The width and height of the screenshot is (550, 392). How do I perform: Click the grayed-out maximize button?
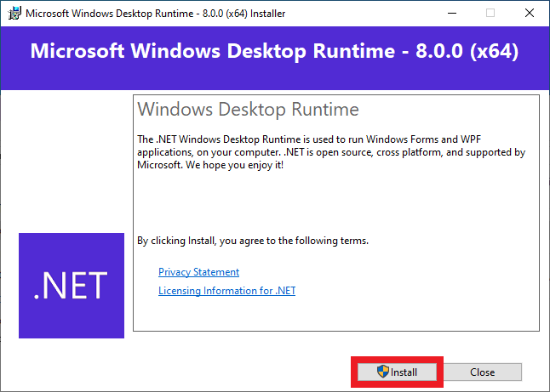point(490,13)
